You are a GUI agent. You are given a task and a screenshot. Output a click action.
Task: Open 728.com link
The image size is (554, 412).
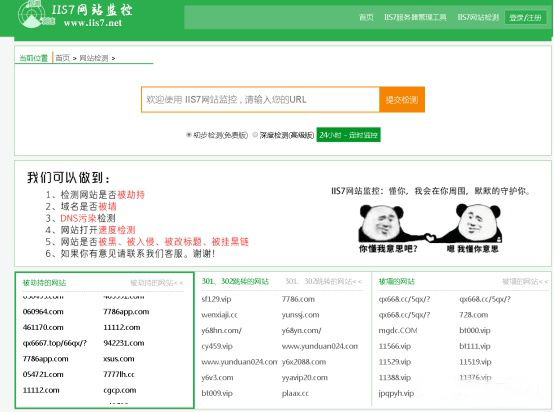pyautogui.click(x=473, y=314)
